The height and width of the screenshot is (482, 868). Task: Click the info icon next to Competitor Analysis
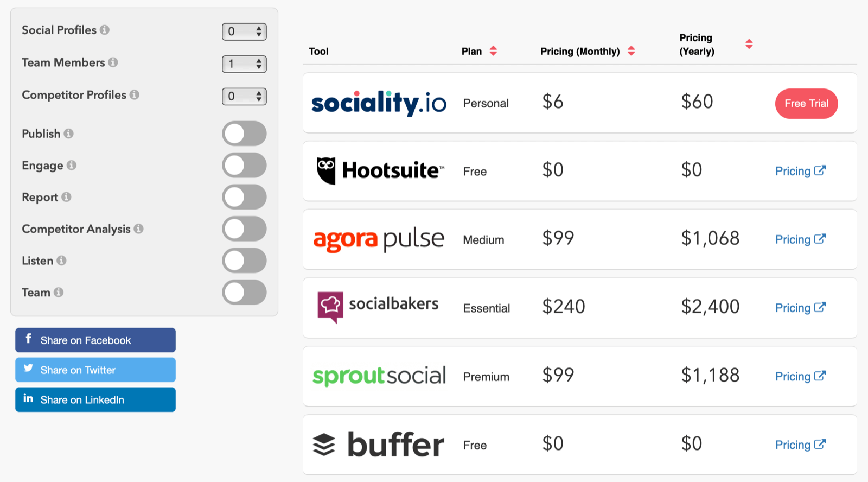tap(139, 229)
